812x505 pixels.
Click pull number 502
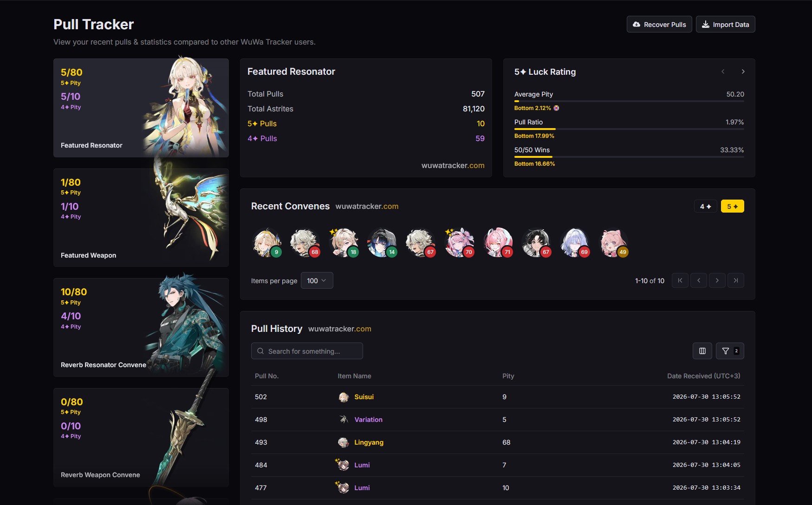261,397
